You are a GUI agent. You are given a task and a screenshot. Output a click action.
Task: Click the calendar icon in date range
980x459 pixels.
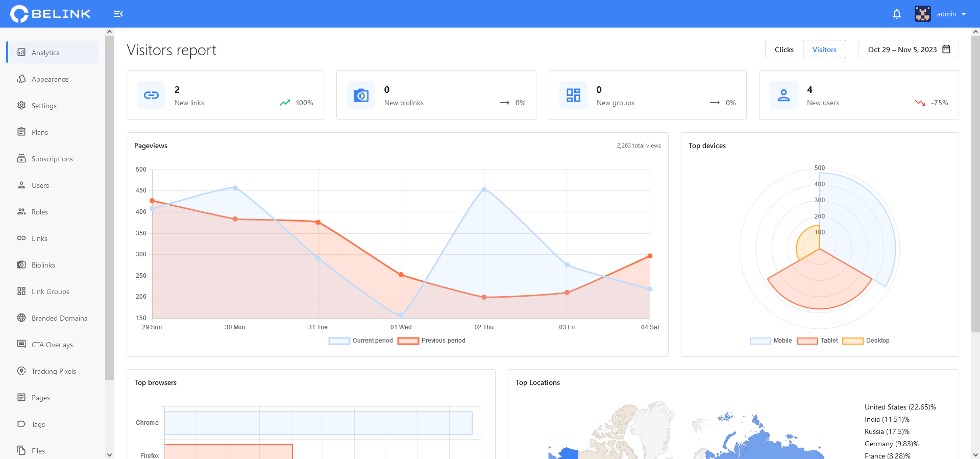(946, 49)
